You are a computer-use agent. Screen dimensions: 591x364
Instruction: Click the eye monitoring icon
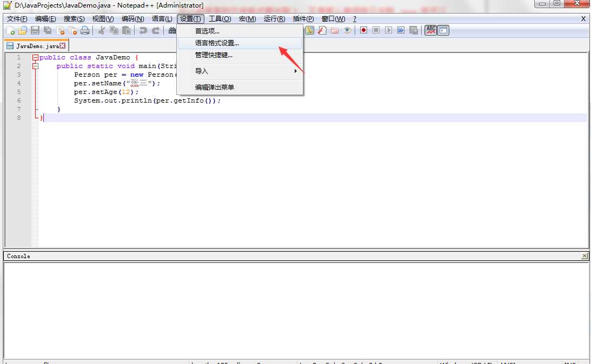pyautogui.click(x=348, y=30)
